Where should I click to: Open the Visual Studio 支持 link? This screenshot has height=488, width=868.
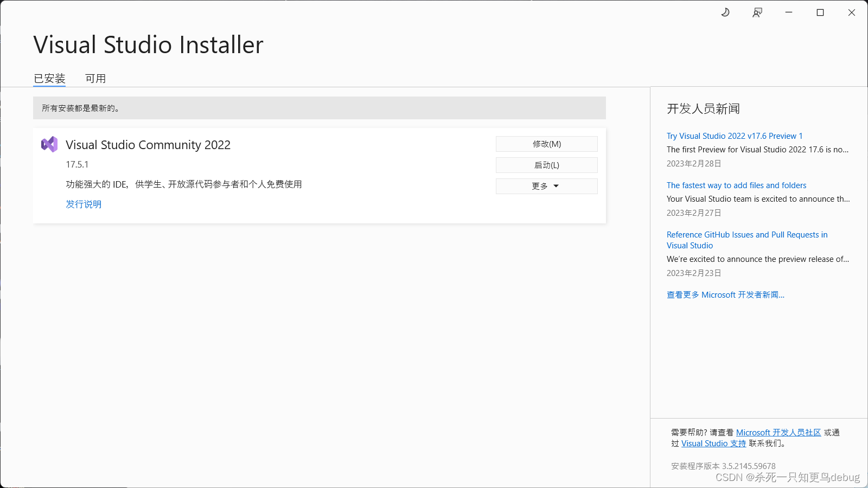pyautogui.click(x=714, y=444)
